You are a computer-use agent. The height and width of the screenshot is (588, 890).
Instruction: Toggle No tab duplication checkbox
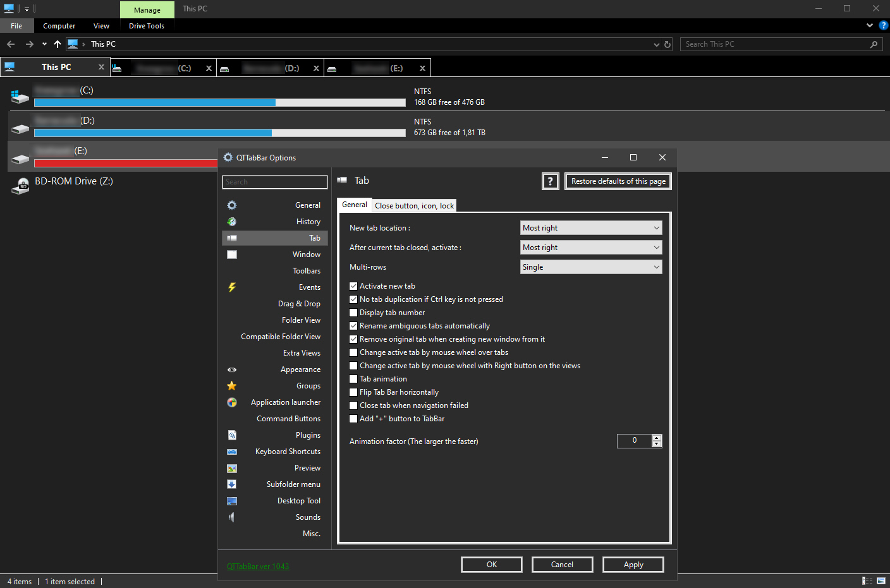[353, 299]
